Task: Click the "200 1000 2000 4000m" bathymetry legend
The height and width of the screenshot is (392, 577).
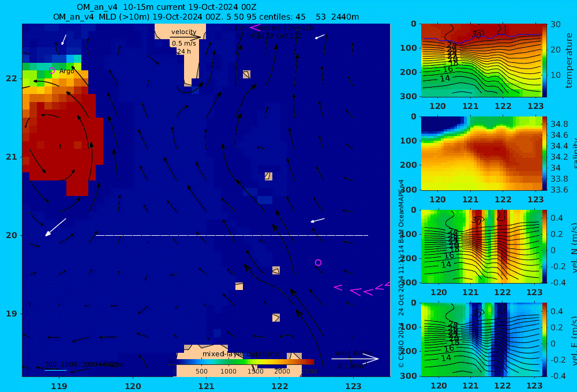Action: [x=84, y=364]
